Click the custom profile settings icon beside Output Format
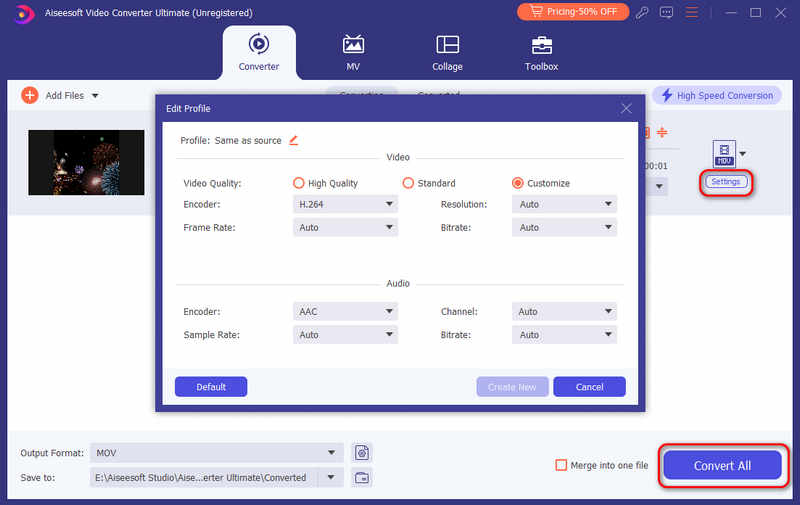Viewport: 800px width, 505px height. [x=362, y=452]
